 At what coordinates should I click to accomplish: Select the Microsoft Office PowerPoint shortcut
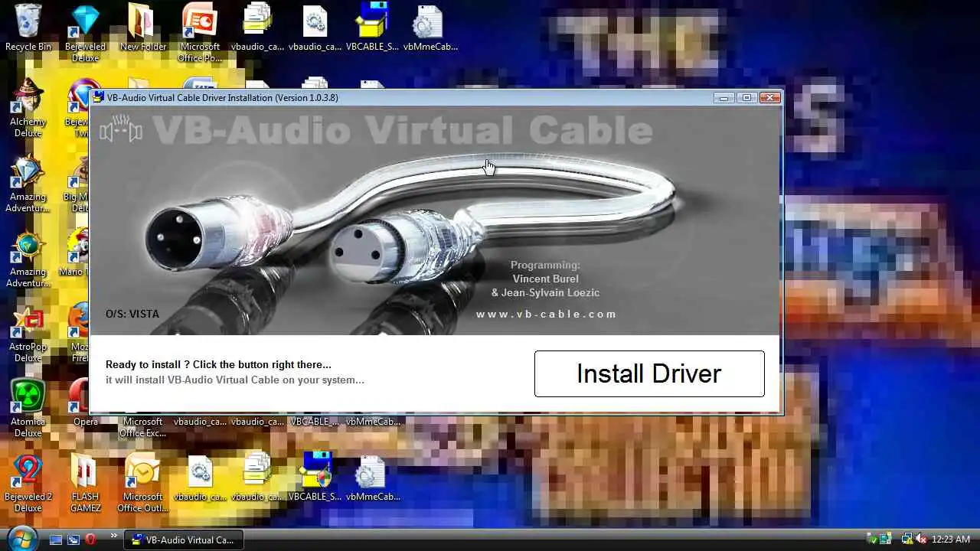pos(200,33)
